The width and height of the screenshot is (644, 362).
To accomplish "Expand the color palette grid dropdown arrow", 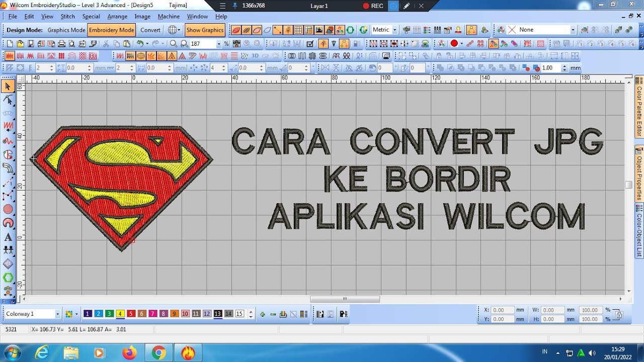I will 76,314.
